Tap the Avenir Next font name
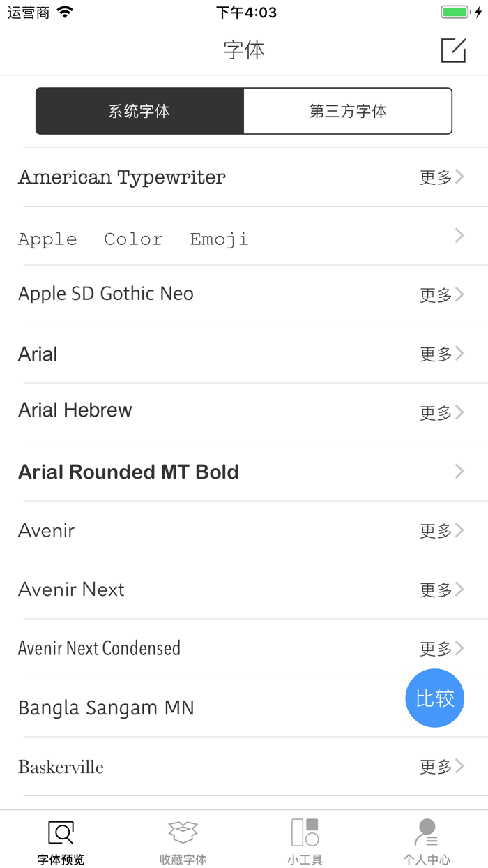488x868 pixels. pos(71,590)
